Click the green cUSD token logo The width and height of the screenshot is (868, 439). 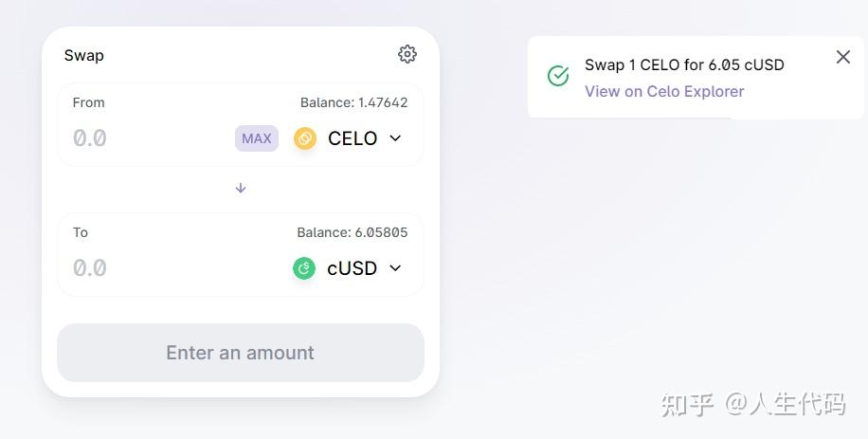pos(304,268)
